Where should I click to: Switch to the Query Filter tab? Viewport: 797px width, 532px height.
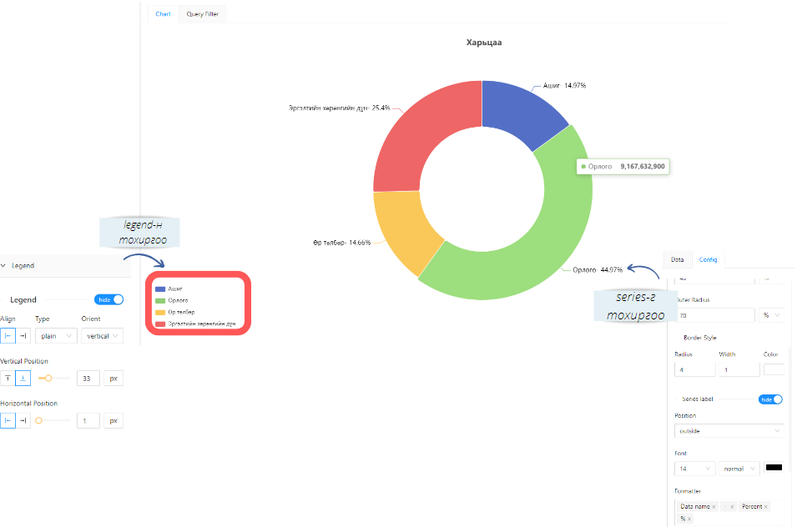point(204,14)
